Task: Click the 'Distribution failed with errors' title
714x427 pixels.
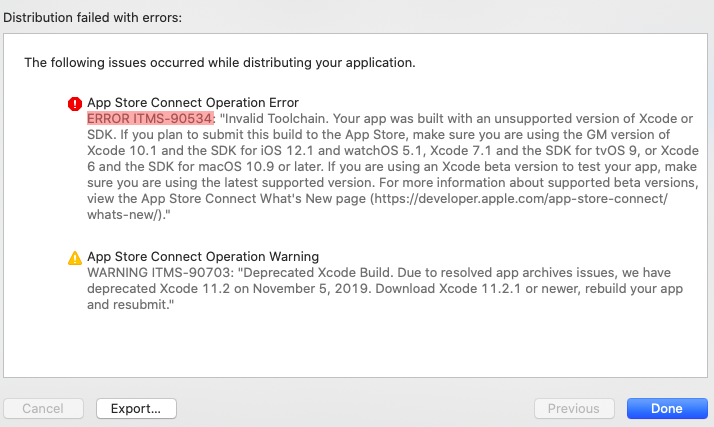Action: (x=99, y=17)
